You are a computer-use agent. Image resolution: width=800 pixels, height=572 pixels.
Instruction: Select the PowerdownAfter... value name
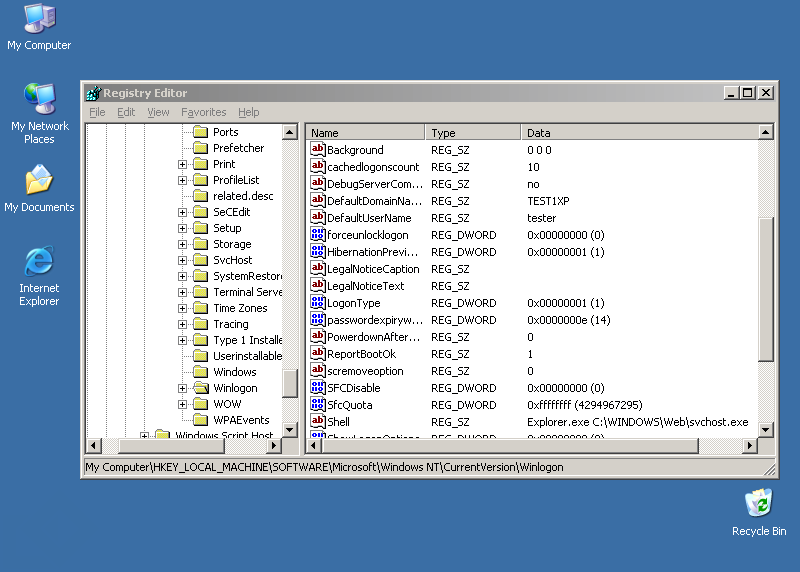point(374,337)
